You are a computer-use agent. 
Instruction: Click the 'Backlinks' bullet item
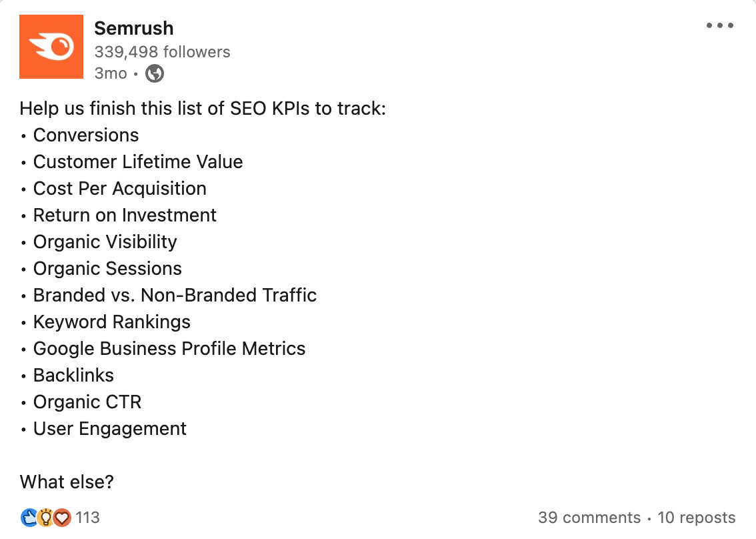(x=73, y=375)
